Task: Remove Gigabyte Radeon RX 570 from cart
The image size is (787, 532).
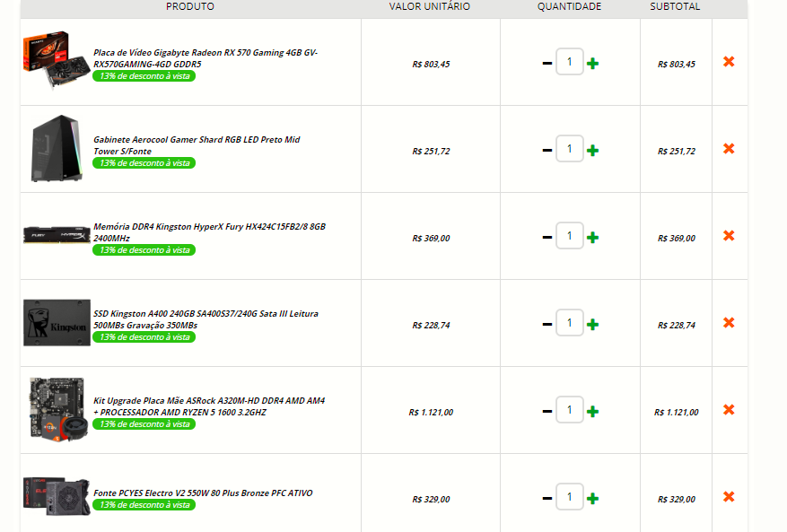Action: pos(729,61)
